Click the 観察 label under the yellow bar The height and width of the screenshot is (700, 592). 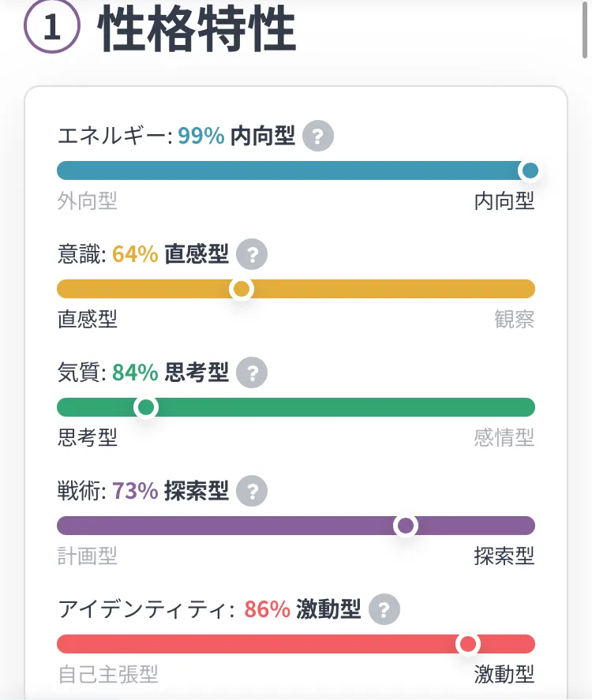point(514,319)
